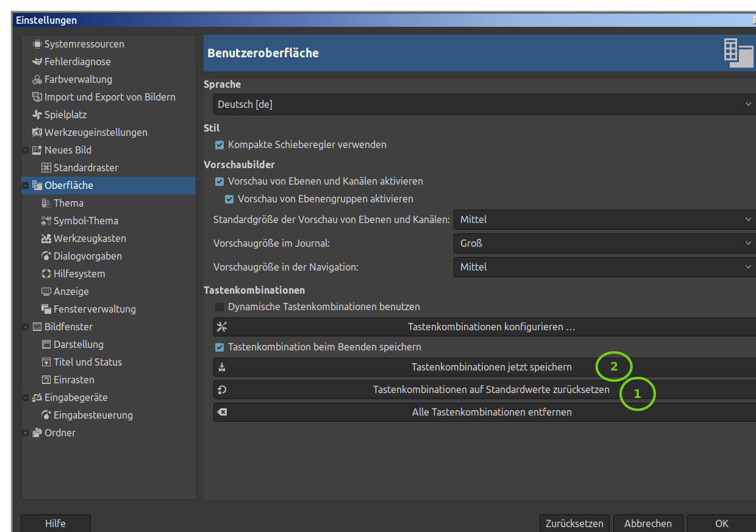
Task: Click the Fensterverwaltung icon
Action: [46, 310]
